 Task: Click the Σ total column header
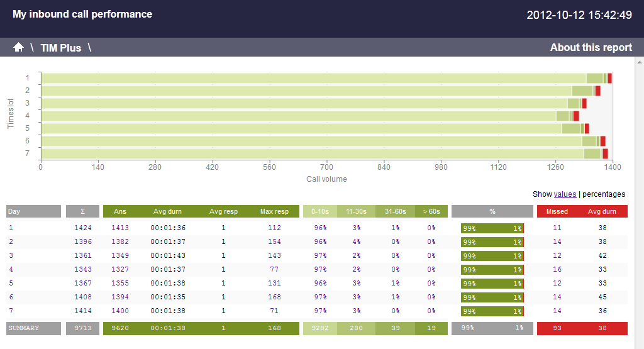tap(83, 211)
